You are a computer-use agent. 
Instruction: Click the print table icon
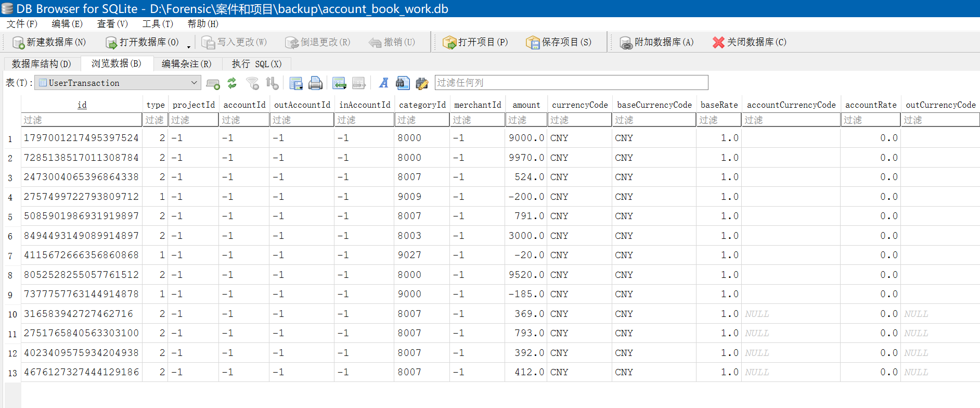point(315,83)
